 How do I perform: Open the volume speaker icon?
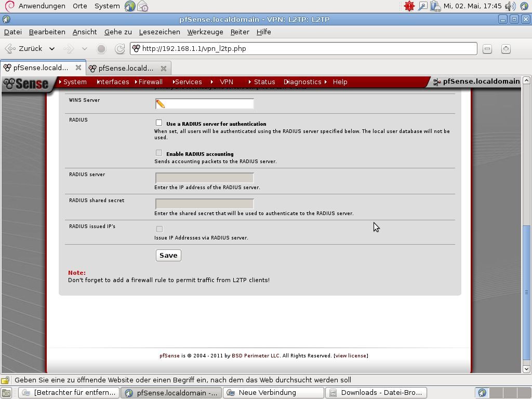pos(510,6)
